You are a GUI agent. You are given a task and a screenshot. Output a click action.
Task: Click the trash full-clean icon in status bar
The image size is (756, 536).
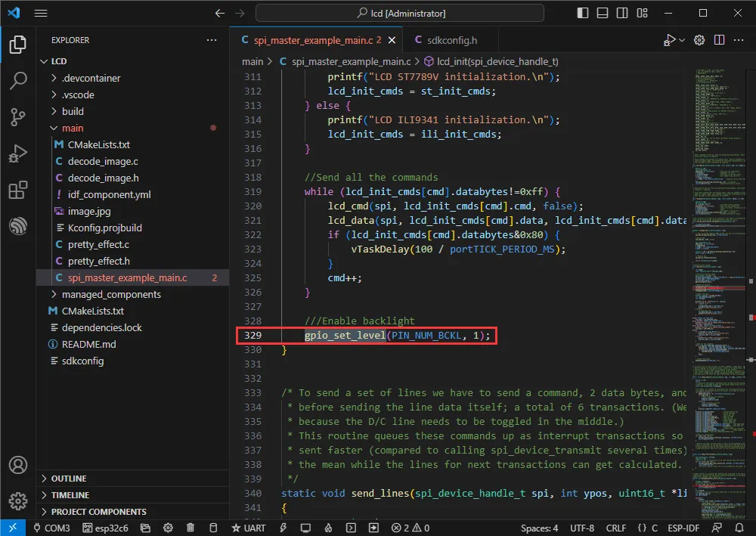191,528
